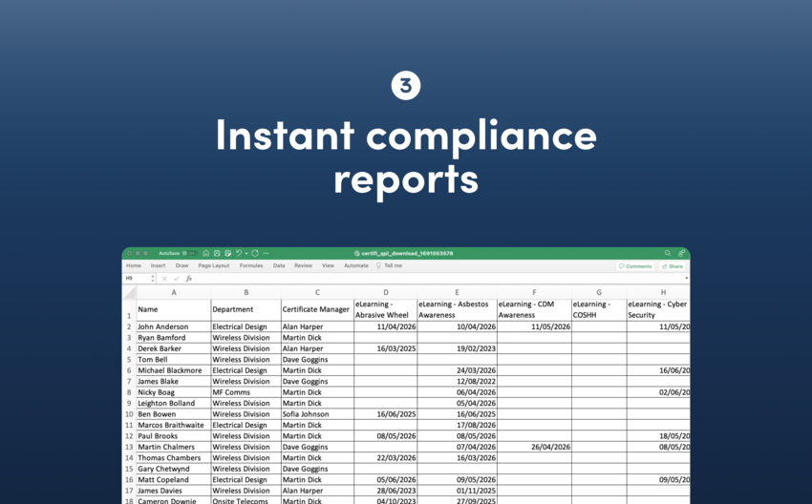Select row 2 header
Screen dimensions: 812x504
[129, 327]
